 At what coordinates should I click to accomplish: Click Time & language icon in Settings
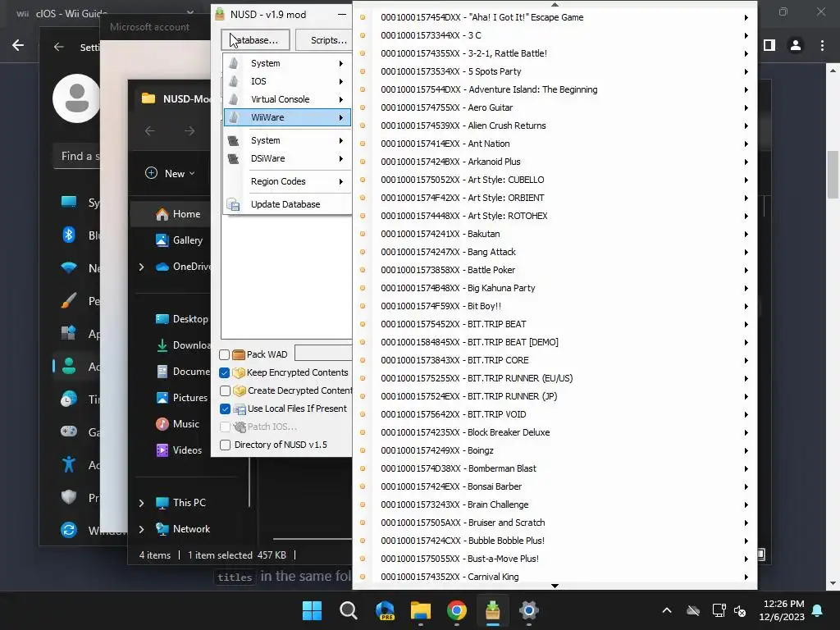[69, 399]
